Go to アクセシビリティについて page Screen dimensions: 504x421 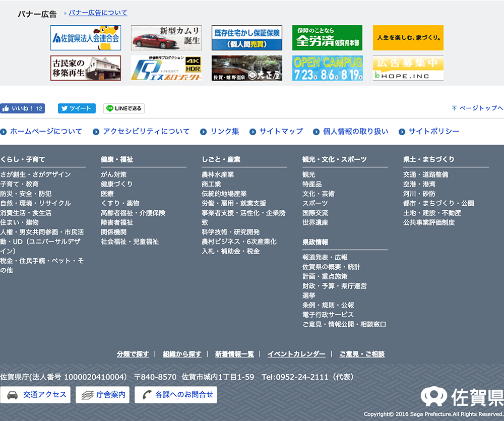click(146, 132)
